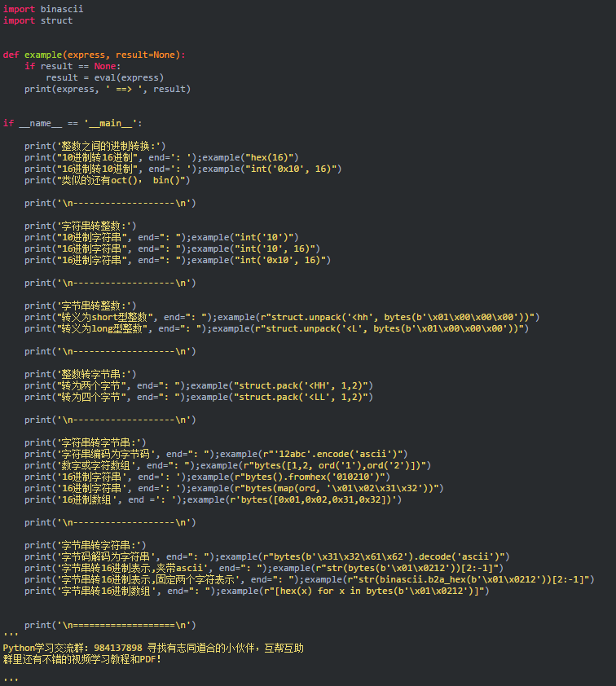Viewport: 616px width, 686px height.
Task: Click the struct.pack('<HH', 1,2) line
Action: pos(199,385)
